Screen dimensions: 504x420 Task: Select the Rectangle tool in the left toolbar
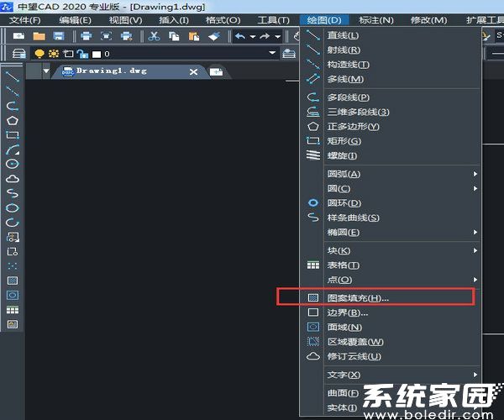(x=13, y=135)
